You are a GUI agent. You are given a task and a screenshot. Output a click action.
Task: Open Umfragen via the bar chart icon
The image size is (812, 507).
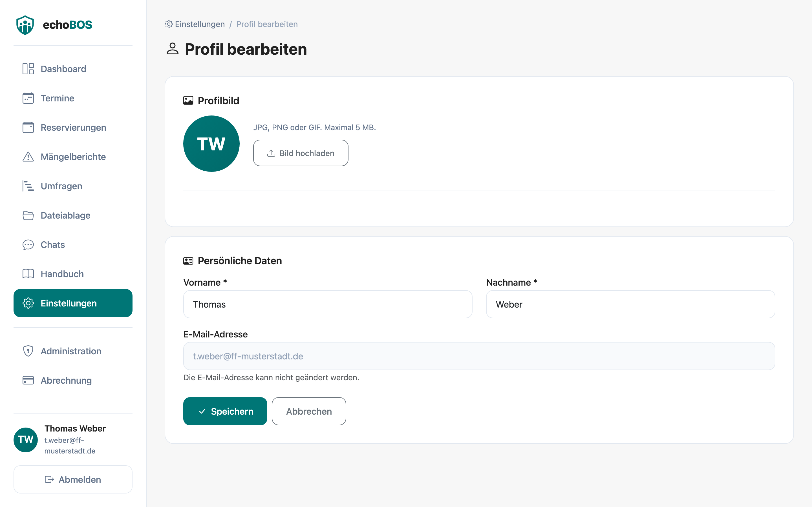coord(28,186)
